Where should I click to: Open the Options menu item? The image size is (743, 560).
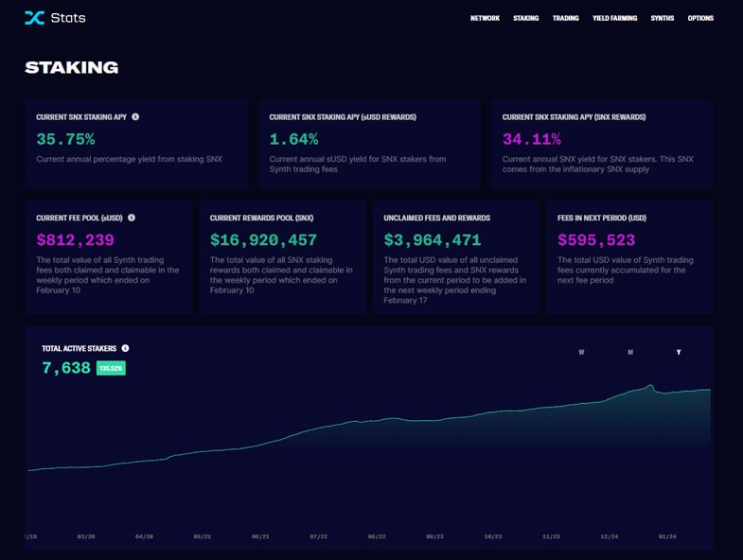pyautogui.click(x=700, y=18)
